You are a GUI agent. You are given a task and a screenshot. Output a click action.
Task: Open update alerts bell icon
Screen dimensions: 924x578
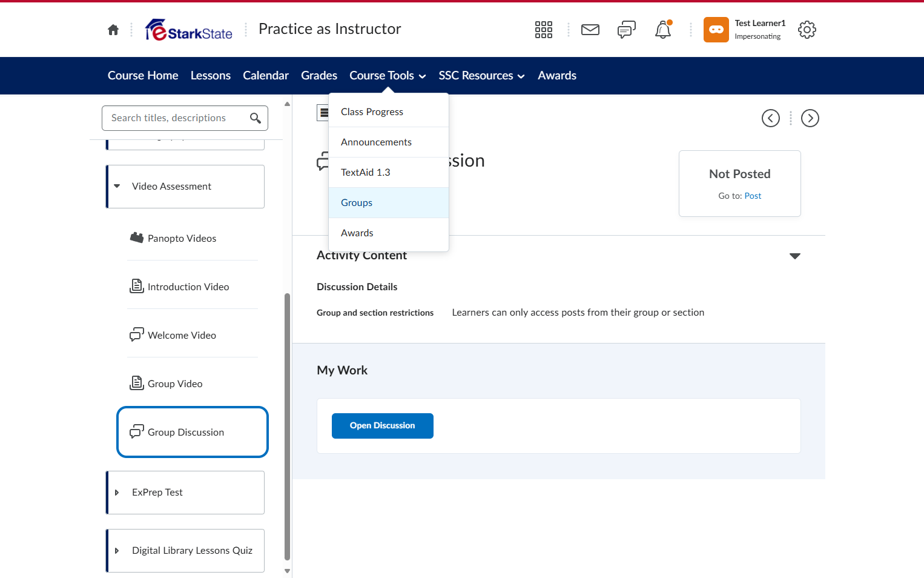coord(663,30)
